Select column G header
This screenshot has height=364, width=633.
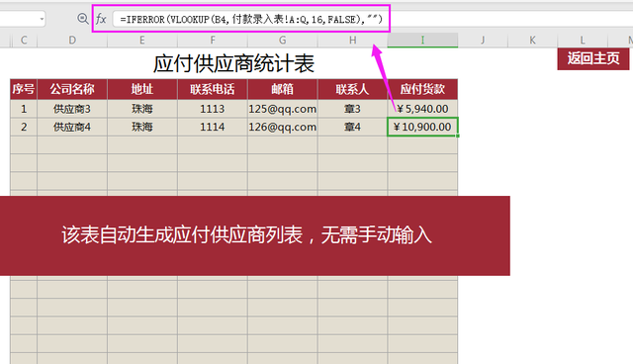[x=283, y=41]
